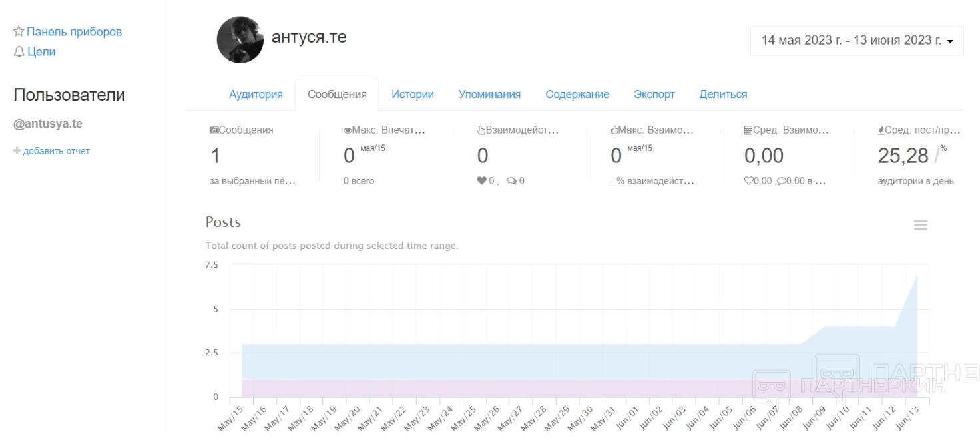Click the Jun/13 peak on Posts chart

[x=917, y=275]
